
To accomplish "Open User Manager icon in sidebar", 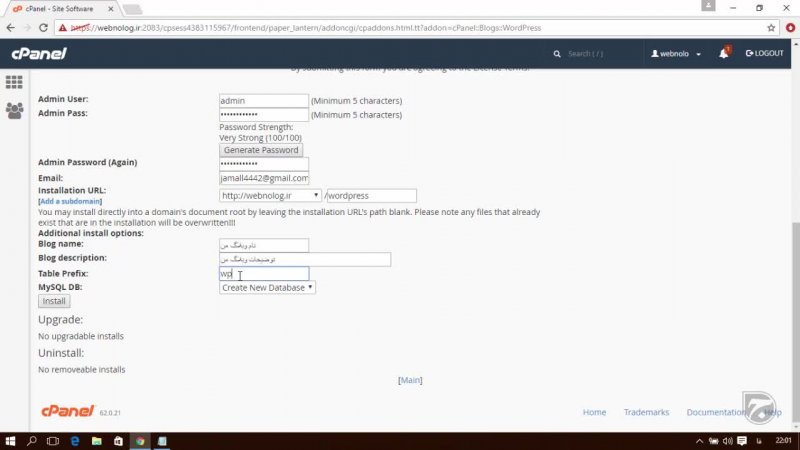I will click(14, 111).
